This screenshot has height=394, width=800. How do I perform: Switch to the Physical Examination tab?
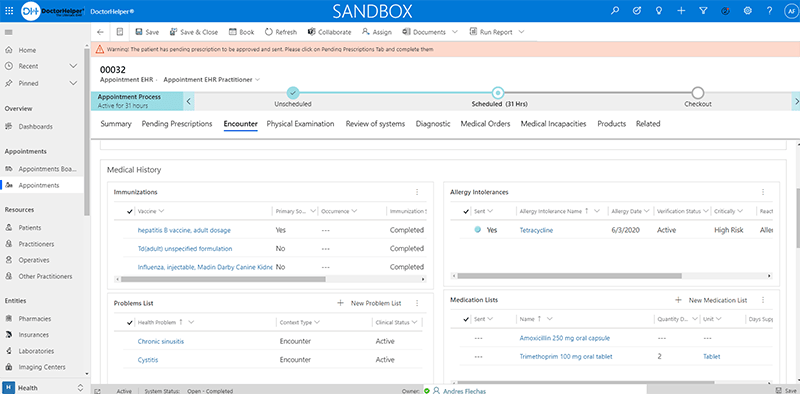point(301,124)
